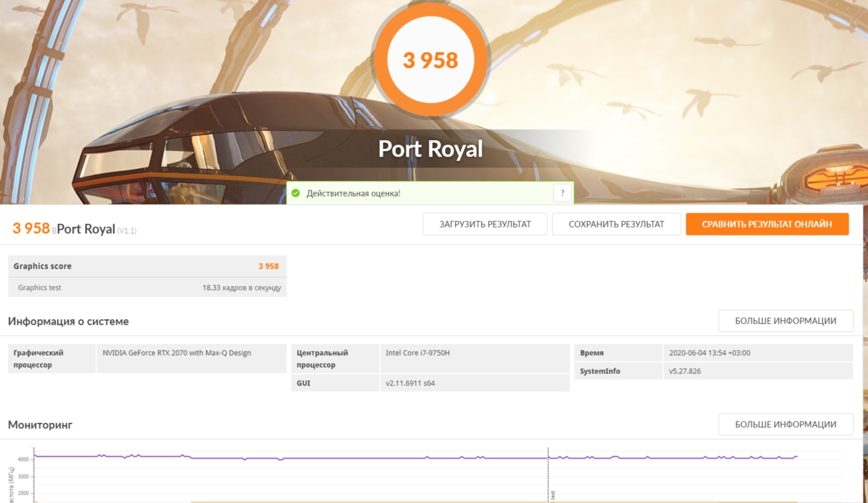Click 'Мониторинг' heading

point(40,425)
